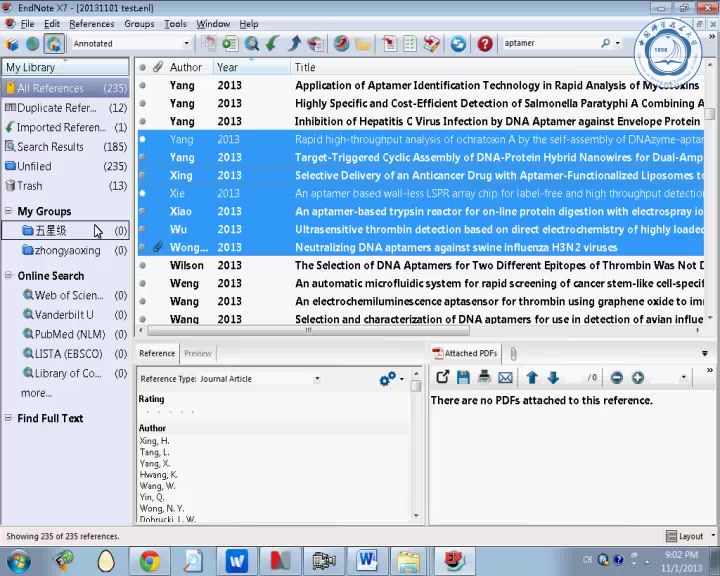Toggle read dot for Xie 2013 row

point(143,193)
